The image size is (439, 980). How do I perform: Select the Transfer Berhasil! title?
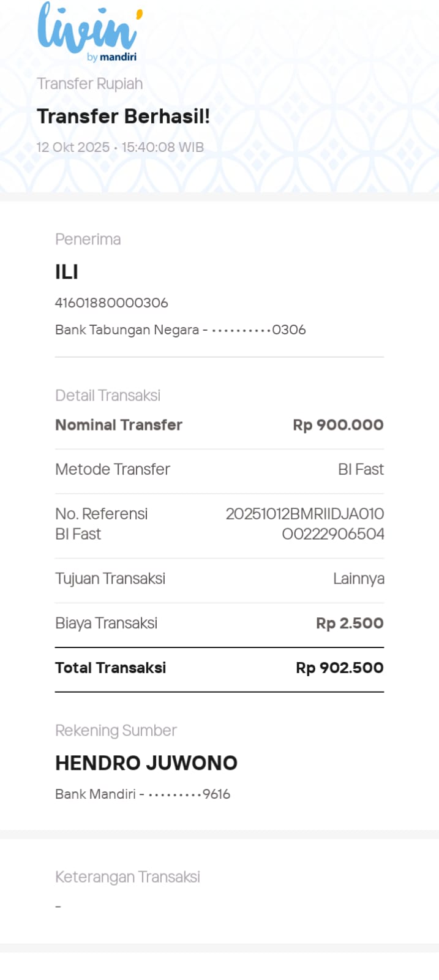click(x=123, y=116)
